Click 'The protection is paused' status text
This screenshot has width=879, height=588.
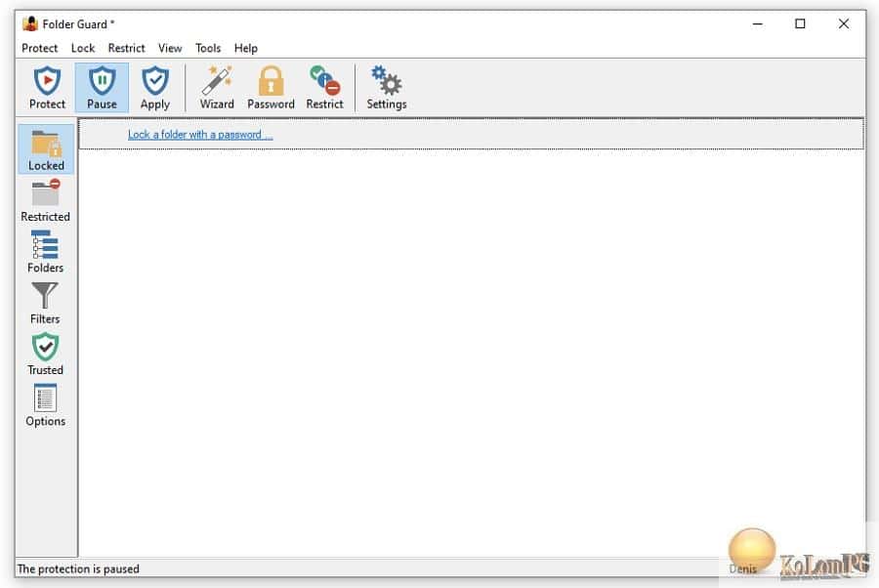[78, 568]
